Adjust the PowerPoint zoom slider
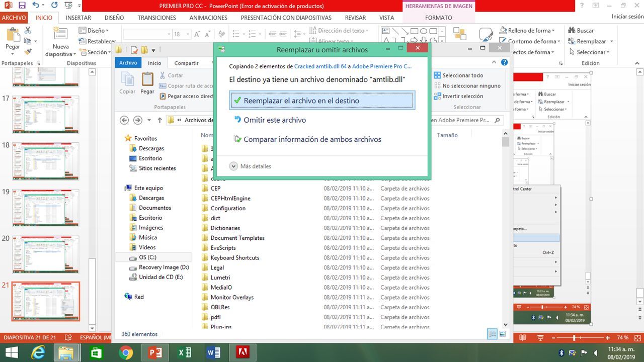Screen dimensions: 644x362 tap(574, 337)
